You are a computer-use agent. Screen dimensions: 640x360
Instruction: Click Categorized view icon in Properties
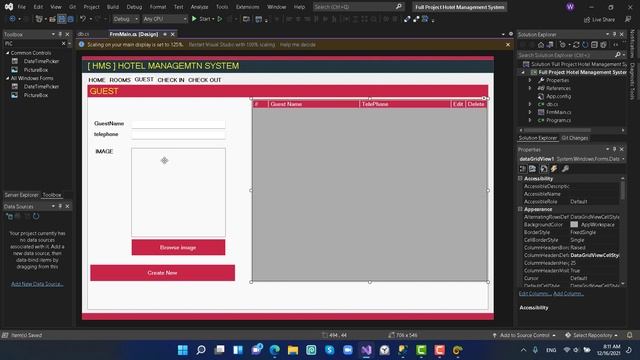(523, 169)
